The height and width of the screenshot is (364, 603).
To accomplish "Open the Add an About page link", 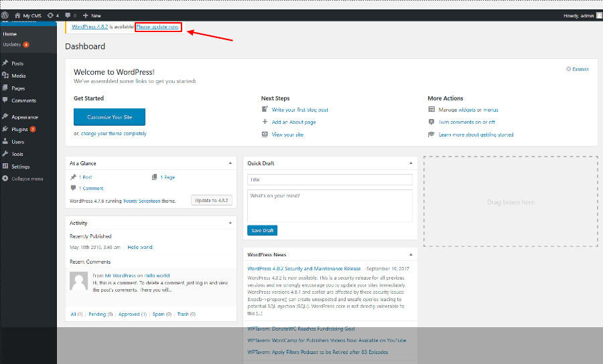I will coord(294,122).
